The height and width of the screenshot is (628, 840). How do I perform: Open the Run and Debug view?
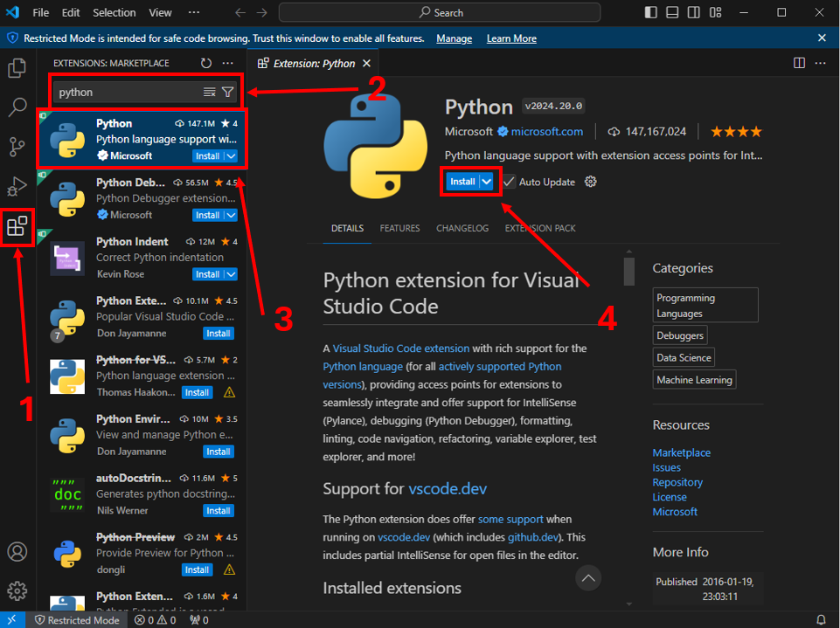click(x=17, y=186)
